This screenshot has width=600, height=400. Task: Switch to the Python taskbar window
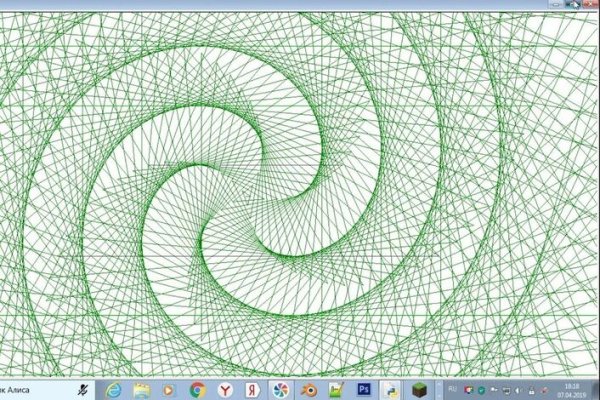pos(393,388)
